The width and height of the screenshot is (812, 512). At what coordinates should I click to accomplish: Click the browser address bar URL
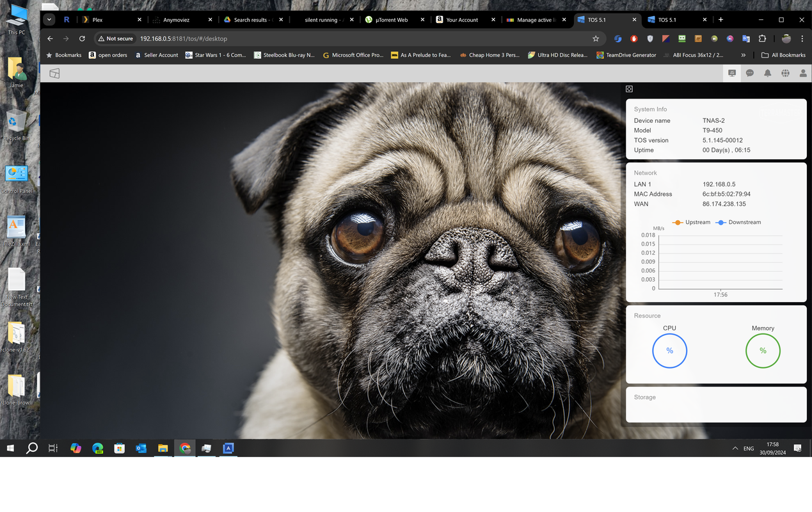click(x=184, y=38)
